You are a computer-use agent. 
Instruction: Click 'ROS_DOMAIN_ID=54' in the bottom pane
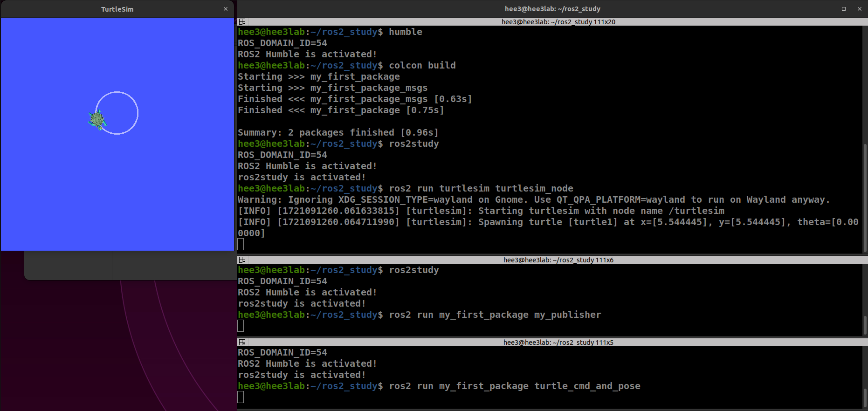(x=282, y=352)
